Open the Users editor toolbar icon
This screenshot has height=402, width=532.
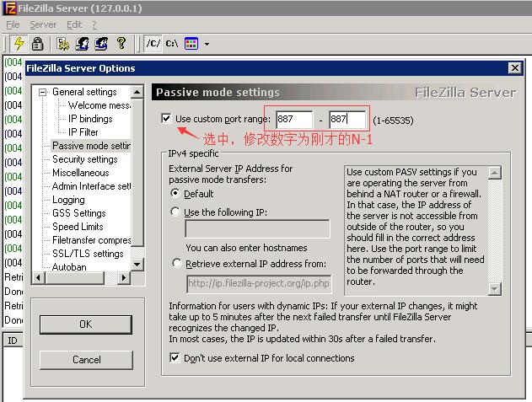82,44
